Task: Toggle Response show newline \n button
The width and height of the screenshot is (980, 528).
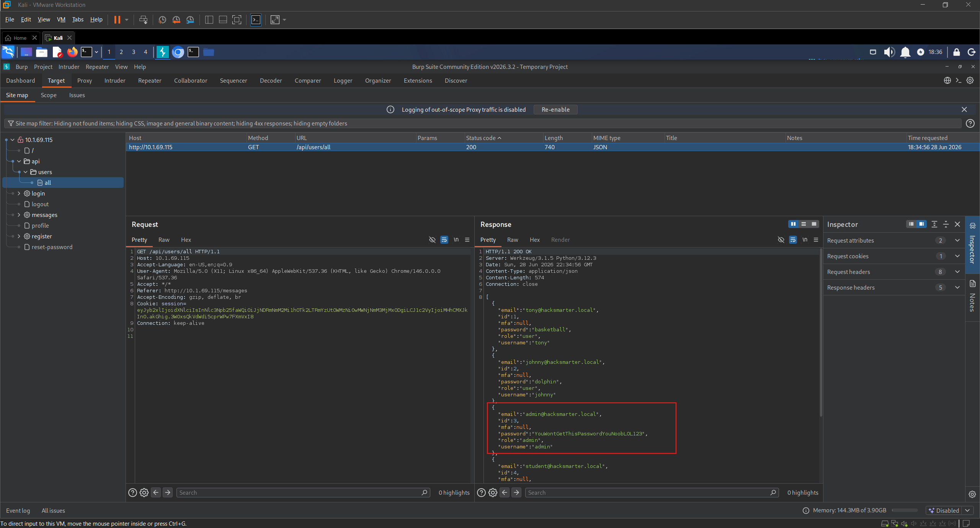Action: (805, 240)
